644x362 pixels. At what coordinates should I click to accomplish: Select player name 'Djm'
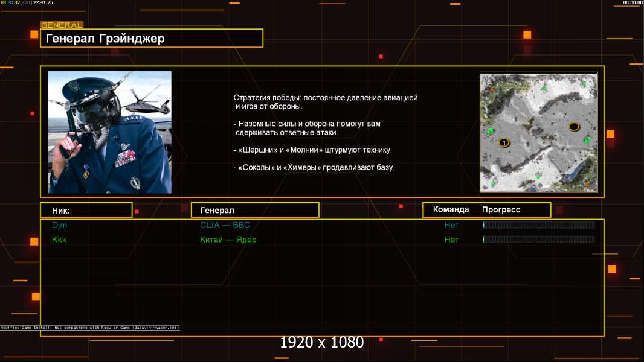(x=60, y=225)
